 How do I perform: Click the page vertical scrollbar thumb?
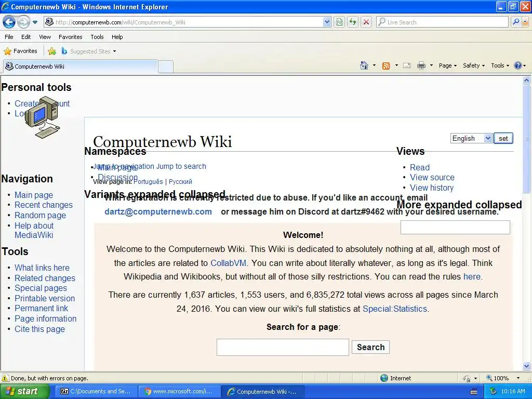point(526,139)
